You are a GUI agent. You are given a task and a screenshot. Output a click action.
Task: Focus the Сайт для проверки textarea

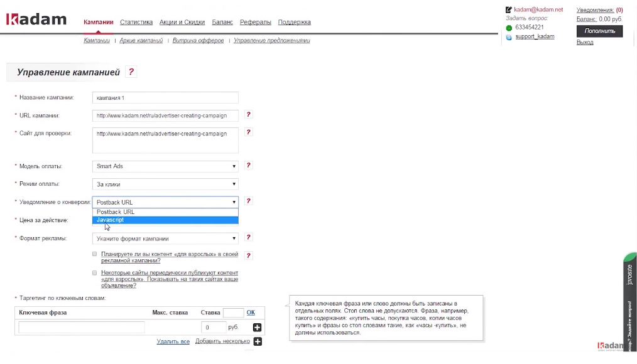[165, 141]
